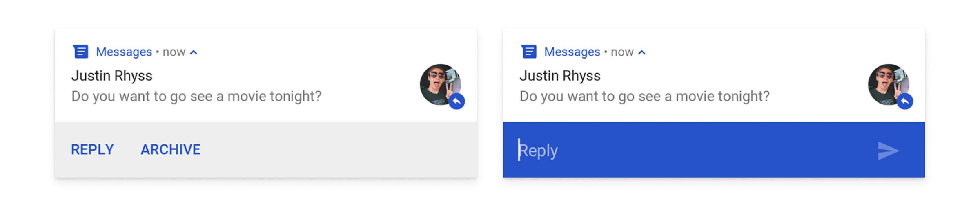Viewport: 980px width, 205px height.
Task: Click "Messages" label in notification with Archive action
Action: [124, 52]
